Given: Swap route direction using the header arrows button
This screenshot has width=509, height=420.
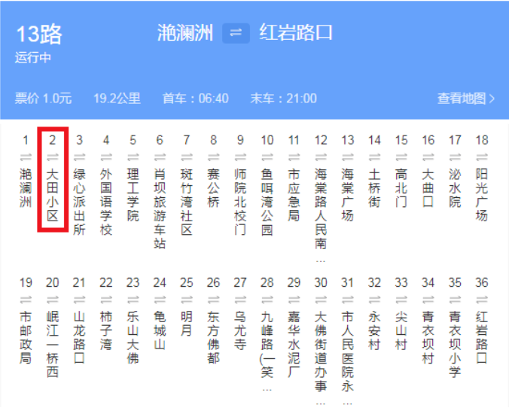Looking at the screenshot, I should pyautogui.click(x=236, y=33).
